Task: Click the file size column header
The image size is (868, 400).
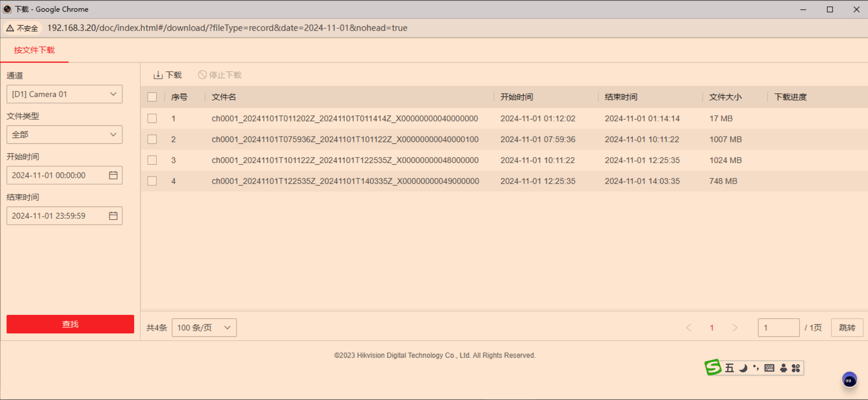Action: tap(726, 97)
